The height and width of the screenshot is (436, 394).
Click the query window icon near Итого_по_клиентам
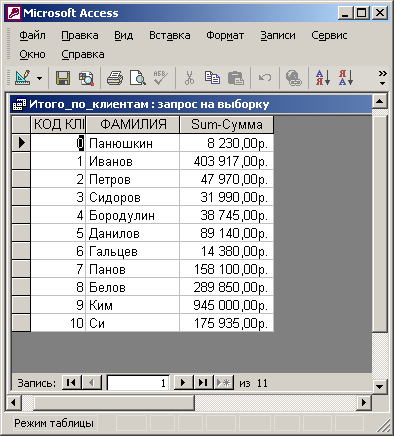(19, 105)
